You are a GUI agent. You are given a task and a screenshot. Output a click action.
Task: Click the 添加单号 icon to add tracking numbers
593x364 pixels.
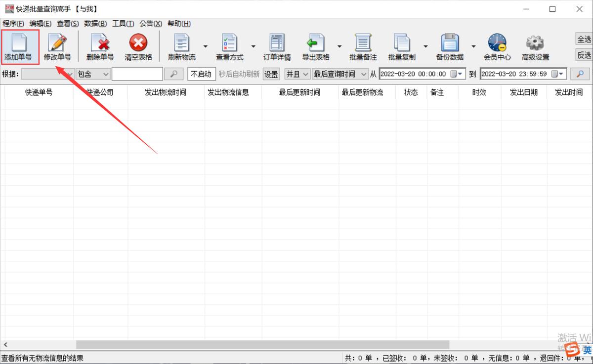click(20, 47)
